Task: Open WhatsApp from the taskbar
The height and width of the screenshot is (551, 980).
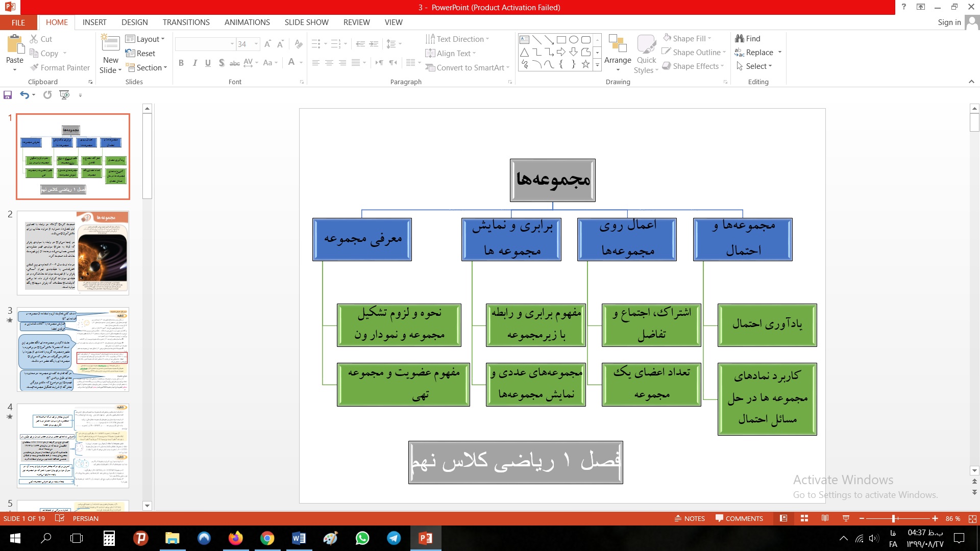Action: tap(362, 538)
